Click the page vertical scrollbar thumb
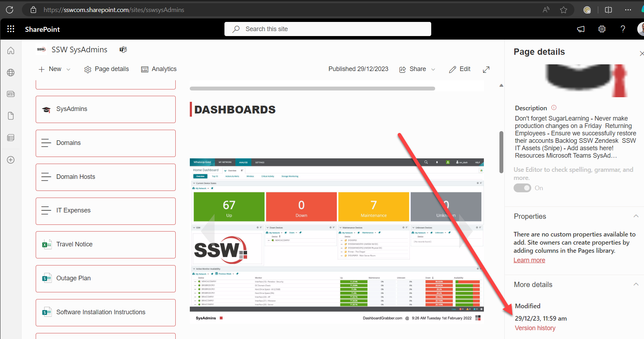 (x=501, y=152)
